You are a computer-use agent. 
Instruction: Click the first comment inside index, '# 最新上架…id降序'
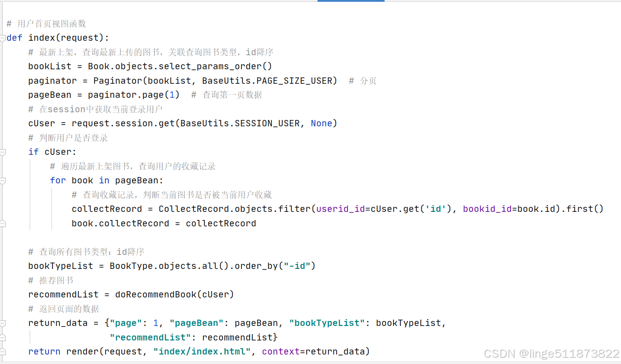pos(151,52)
